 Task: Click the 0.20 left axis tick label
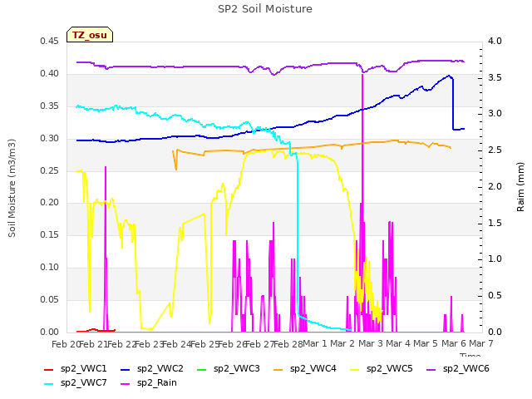49,203
